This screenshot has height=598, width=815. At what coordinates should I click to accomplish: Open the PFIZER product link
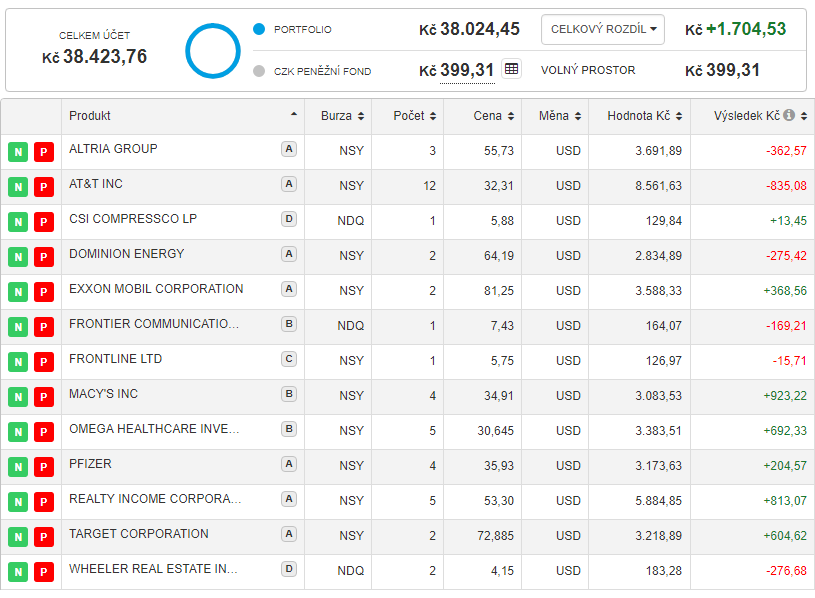click(90, 464)
